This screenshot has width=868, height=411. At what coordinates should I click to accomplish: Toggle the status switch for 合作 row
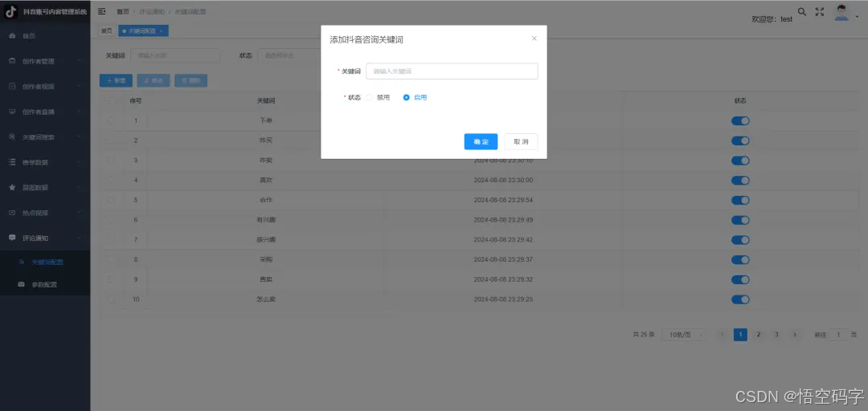coord(740,200)
